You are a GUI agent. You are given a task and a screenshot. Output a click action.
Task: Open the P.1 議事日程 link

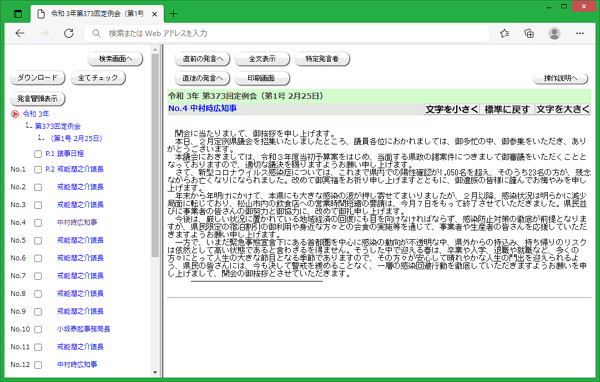[x=64, y=153]
